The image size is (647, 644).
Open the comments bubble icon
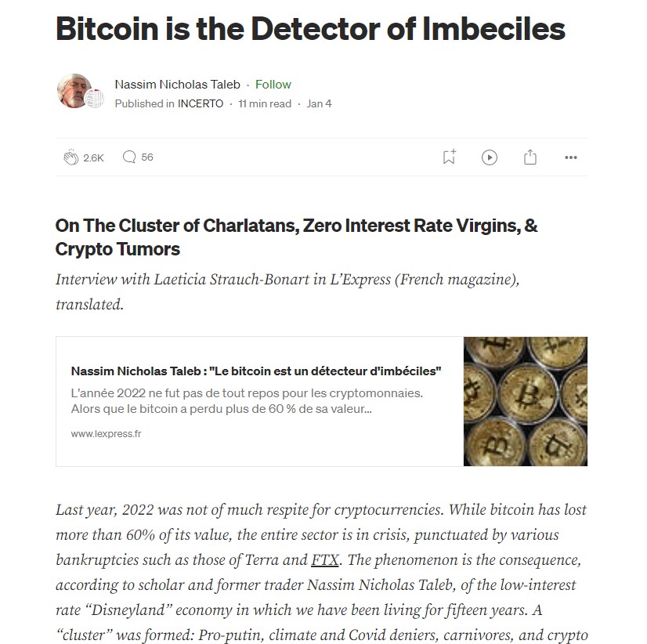tap(129, 157)
